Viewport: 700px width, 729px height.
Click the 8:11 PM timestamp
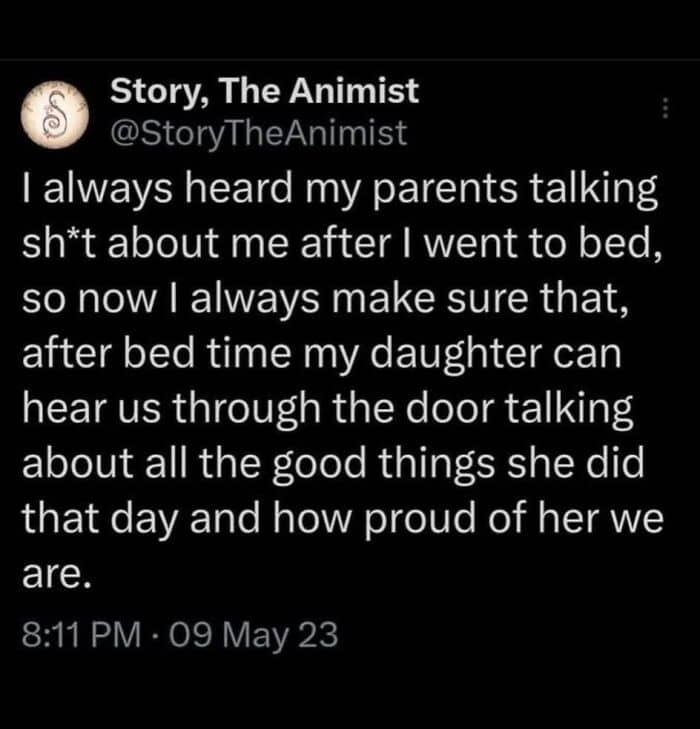tap(81, 635)
